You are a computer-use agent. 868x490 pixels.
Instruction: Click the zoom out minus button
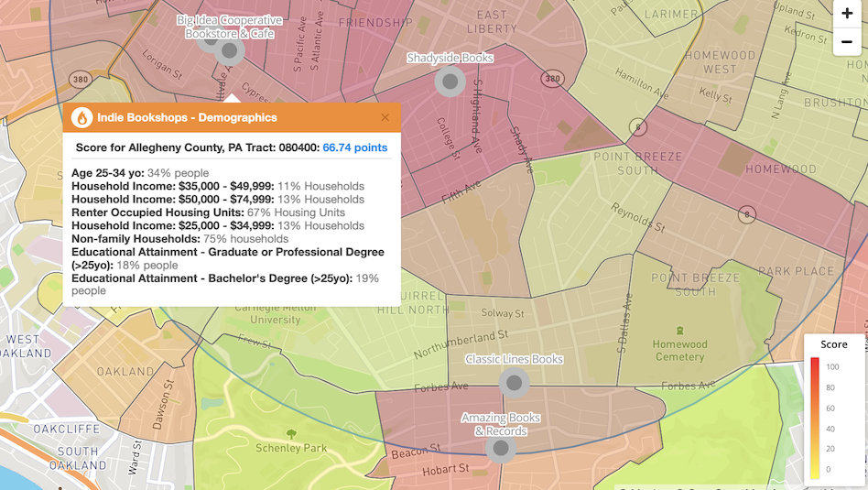pyautogui.click(x=847, y=42)
